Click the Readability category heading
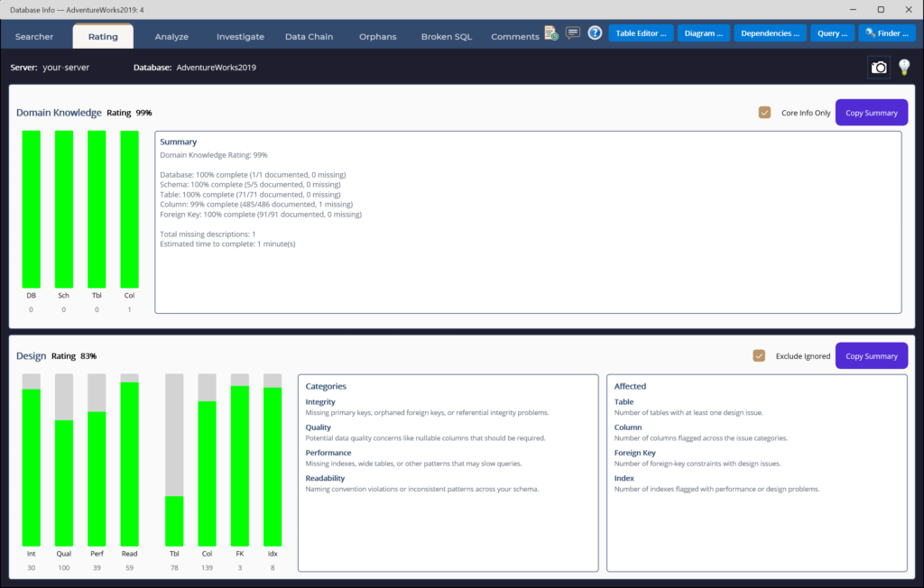This screenshot has height=588, width=924. click(325, 478)
